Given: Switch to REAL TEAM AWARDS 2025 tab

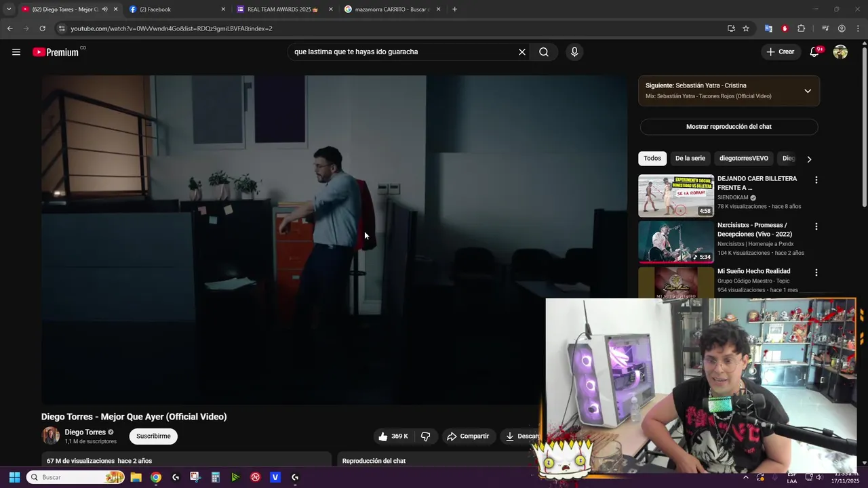Looking at the screenshot, I should (285, 9).
